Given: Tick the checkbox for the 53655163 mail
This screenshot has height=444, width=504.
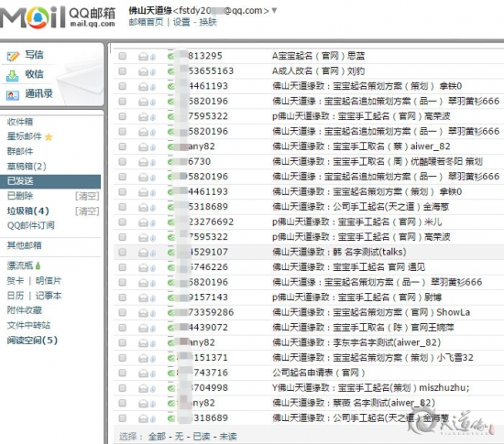Looking at the screenshot, I should (x=122, y=71).
